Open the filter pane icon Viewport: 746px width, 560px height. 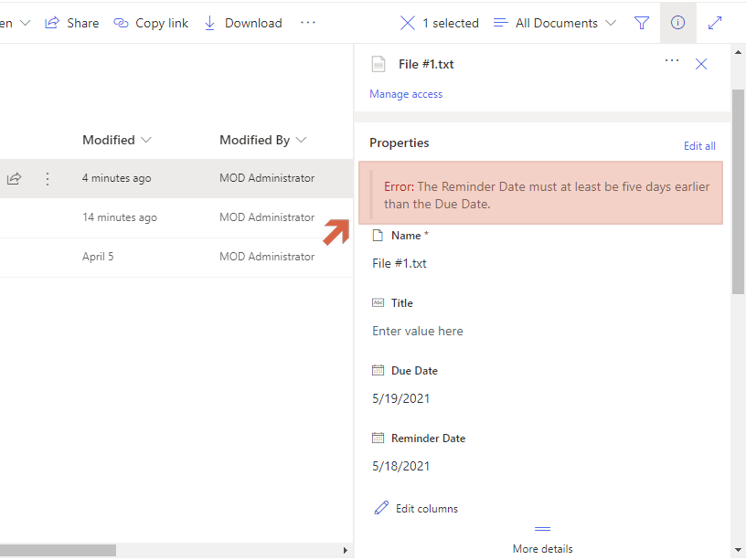tap(642, 22)
